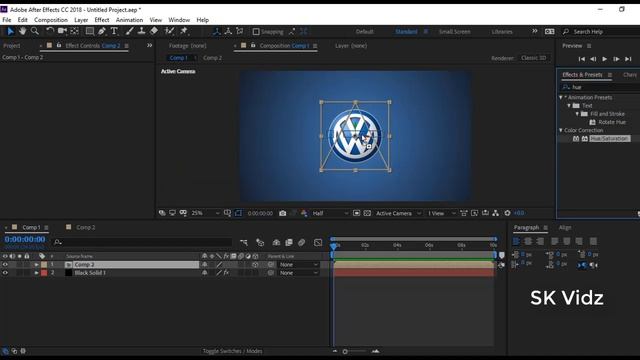Select the Small Screen workspace
This screenshot has width=640, height=360.
(455, 31)
